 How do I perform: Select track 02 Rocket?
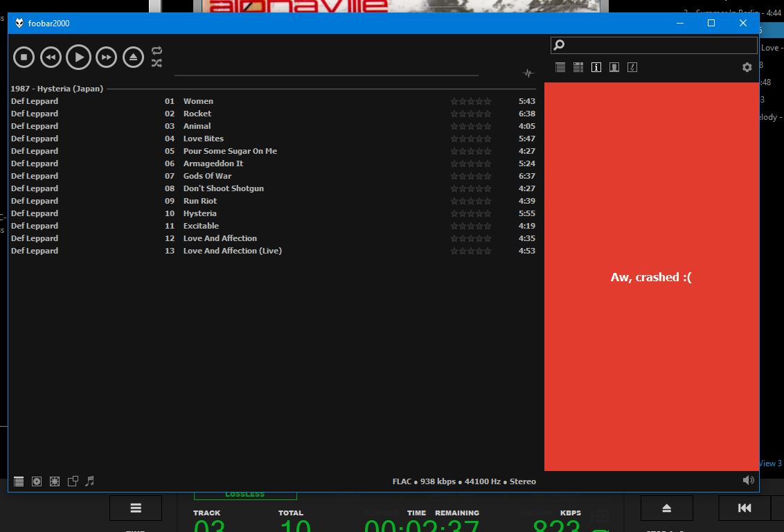click(x=273, y=114)
